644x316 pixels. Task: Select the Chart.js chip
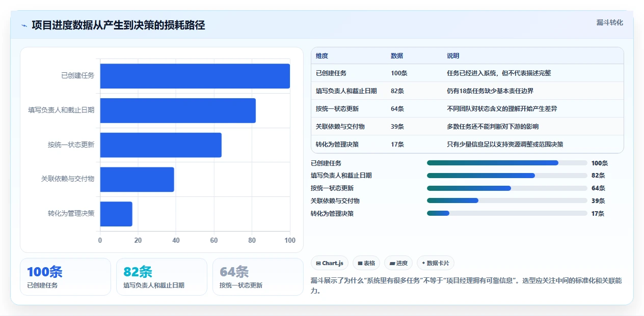330,263
